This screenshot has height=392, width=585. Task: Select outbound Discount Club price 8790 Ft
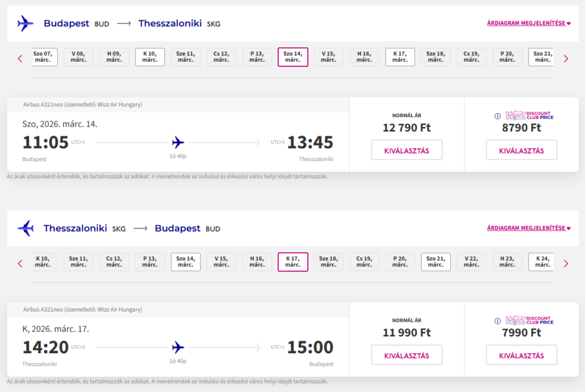[x=521, y=151]
